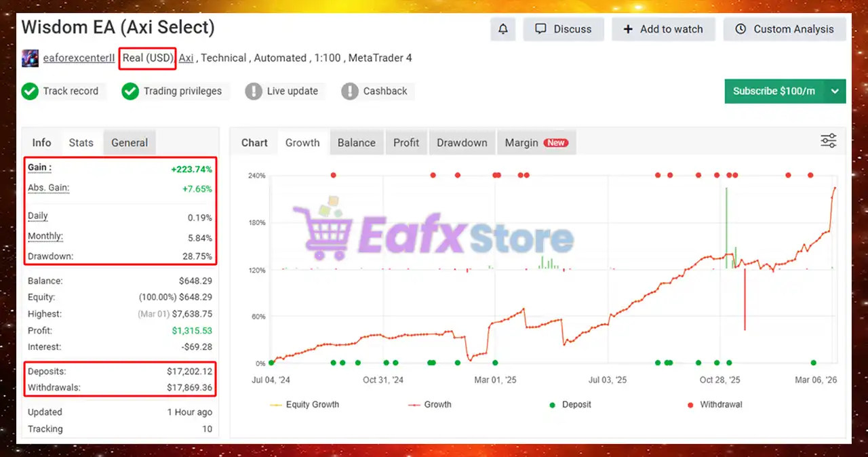Expand the Subscribe button dropdown arrow
This screenshot has width=868, height=457.
[x=835, y=91]
